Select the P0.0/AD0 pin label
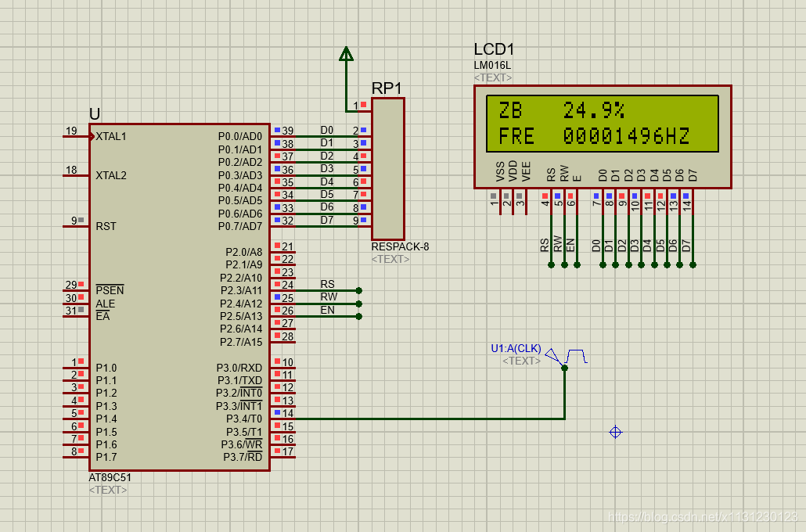The height and width of the screenshot is (532, 806). 240,136
